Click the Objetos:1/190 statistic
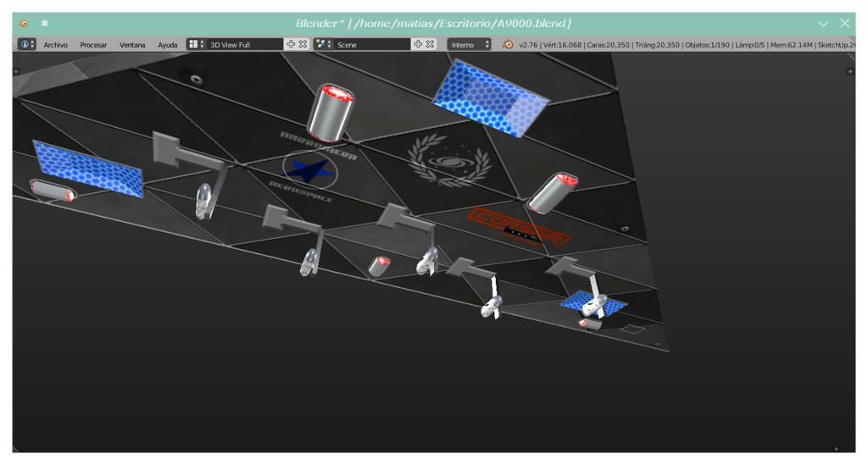This screenshot has height=465, width=868. coord(707,45)
